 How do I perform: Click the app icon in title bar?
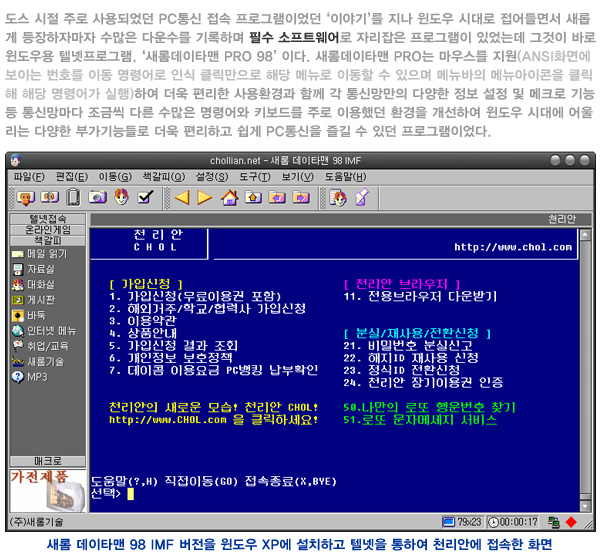(16, 160)
